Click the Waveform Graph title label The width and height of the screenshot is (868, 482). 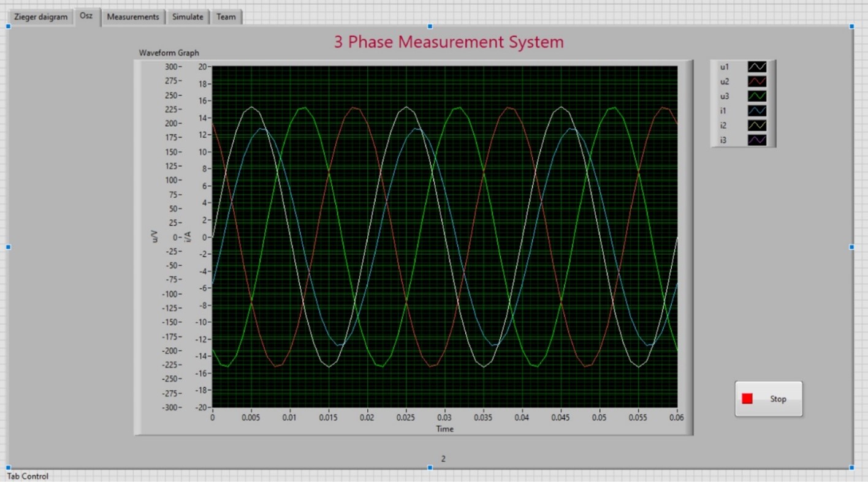pos(169,53)
